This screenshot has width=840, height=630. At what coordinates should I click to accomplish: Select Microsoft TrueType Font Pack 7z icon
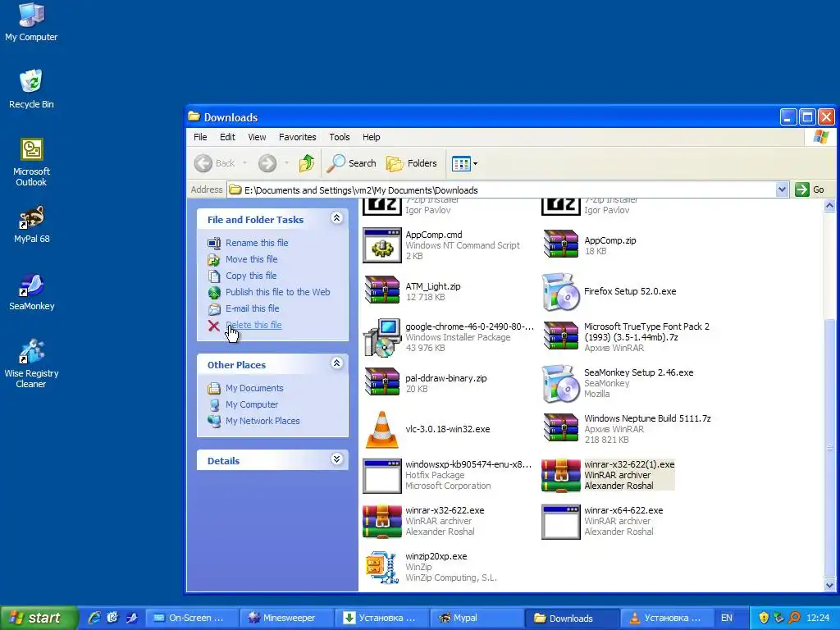561,336
